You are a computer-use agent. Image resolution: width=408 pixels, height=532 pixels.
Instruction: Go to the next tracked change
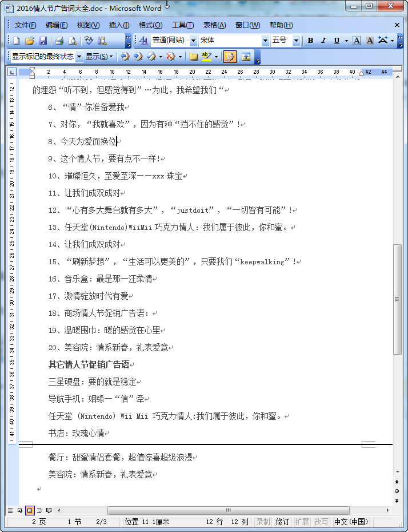[x=138, y=57]
